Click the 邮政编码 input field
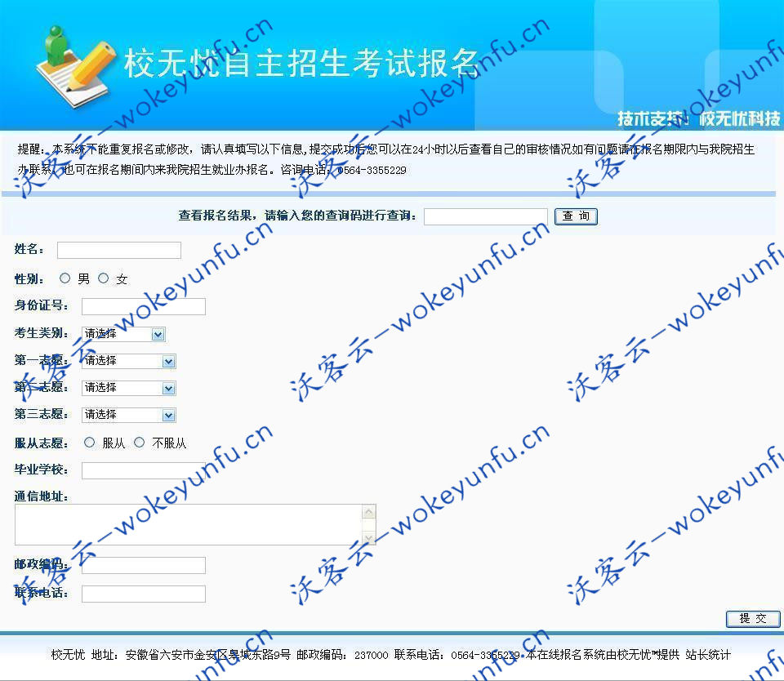 144,565
